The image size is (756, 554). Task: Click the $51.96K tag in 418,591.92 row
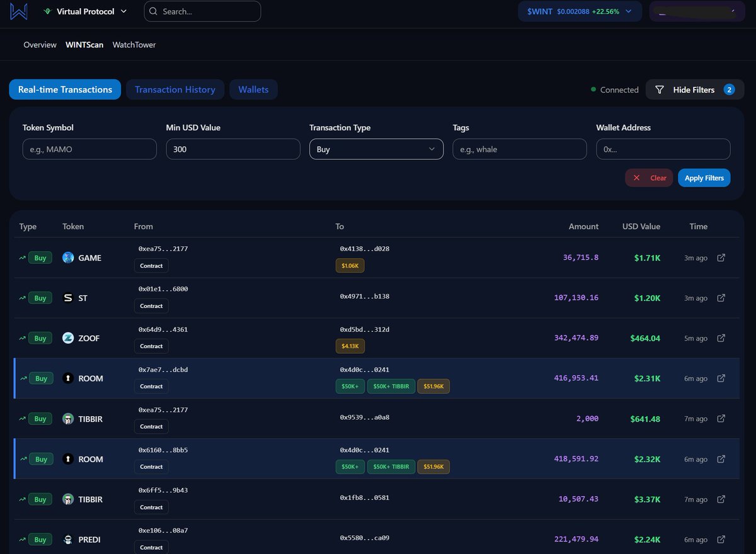point(433,467)
